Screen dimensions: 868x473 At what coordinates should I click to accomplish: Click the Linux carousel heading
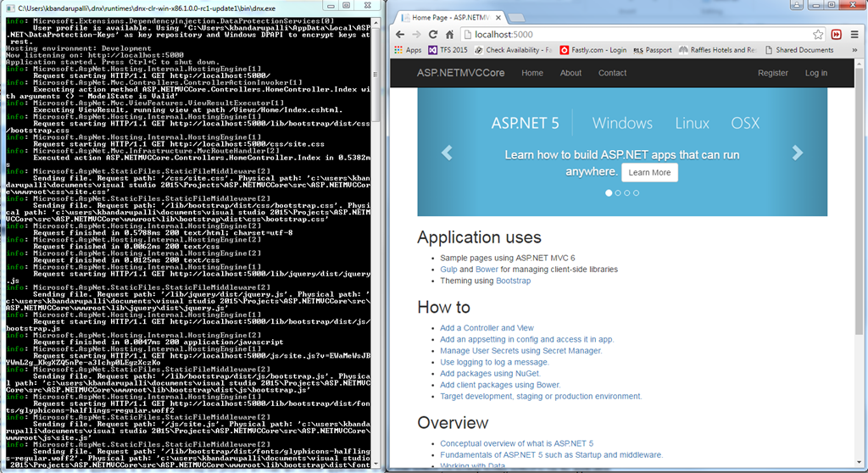pyautogui.click(x=692, y=123)
